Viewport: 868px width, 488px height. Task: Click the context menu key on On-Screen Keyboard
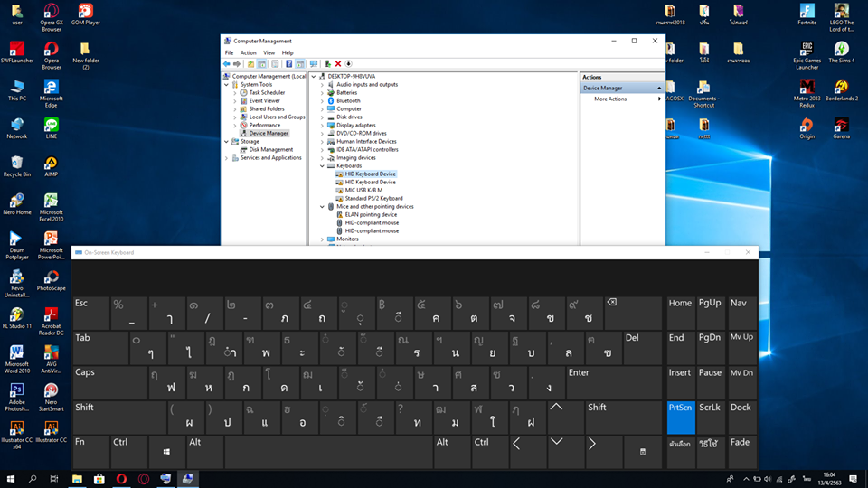pos(642,452)
